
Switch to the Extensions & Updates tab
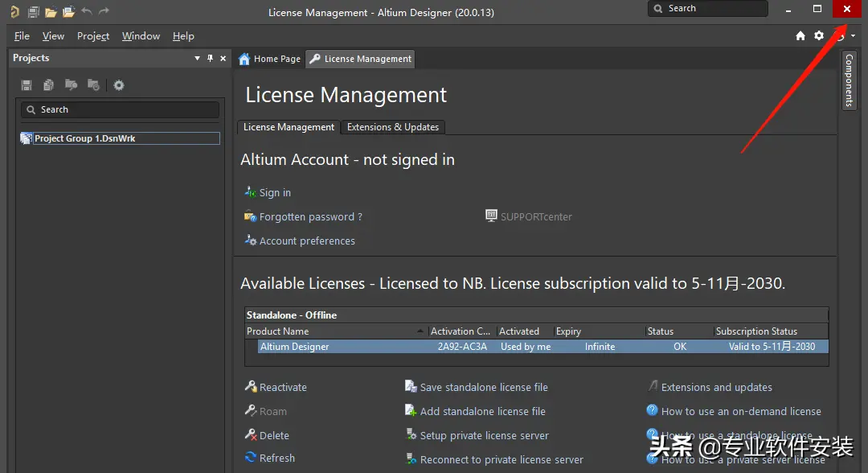(392, 127)
